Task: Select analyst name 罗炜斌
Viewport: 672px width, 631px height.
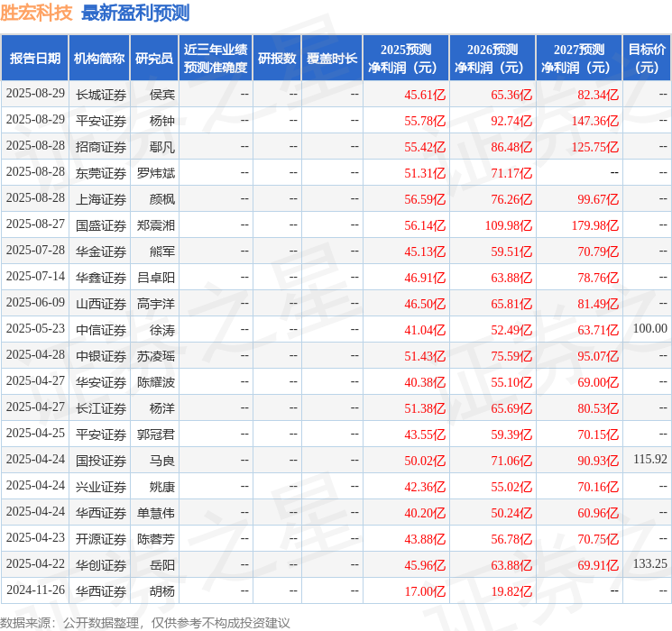Action: click(155, 173)
